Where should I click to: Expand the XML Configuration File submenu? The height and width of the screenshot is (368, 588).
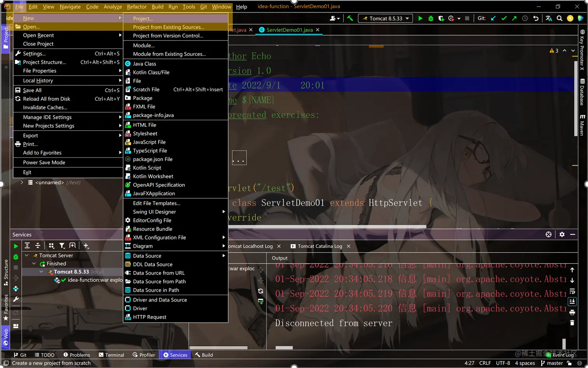(175, 238)
